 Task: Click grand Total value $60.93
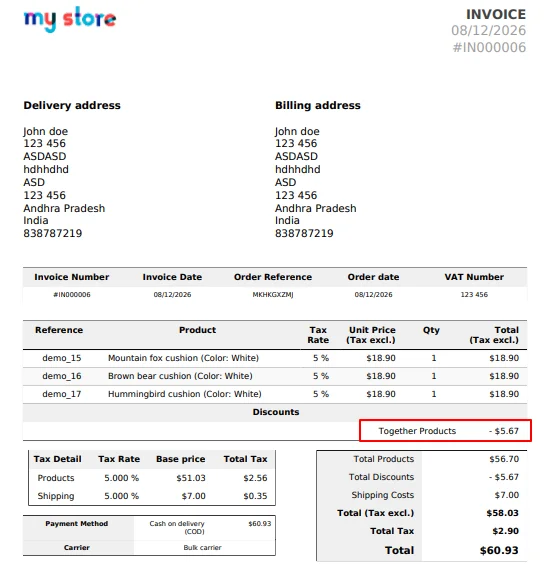coord(499,550)
